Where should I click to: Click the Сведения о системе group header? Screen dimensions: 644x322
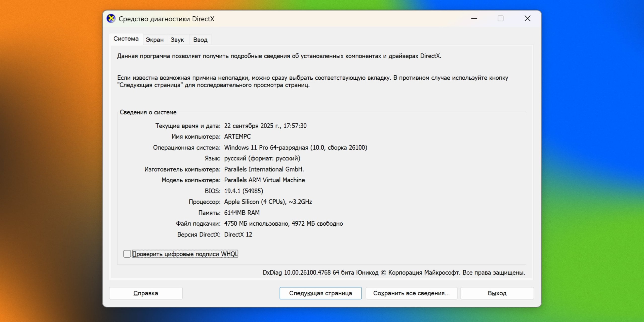click(x=148, y=112)
